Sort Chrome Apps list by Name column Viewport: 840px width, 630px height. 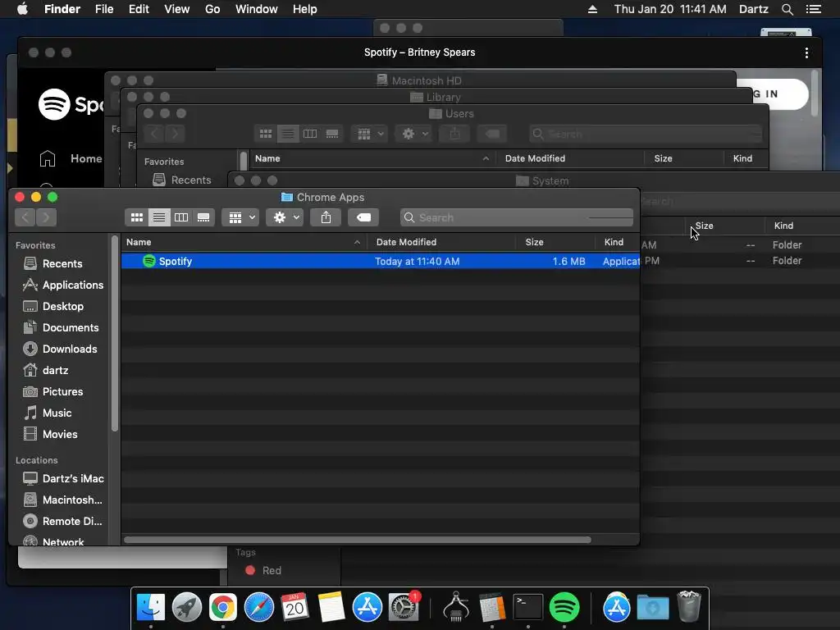click(244, 242)
